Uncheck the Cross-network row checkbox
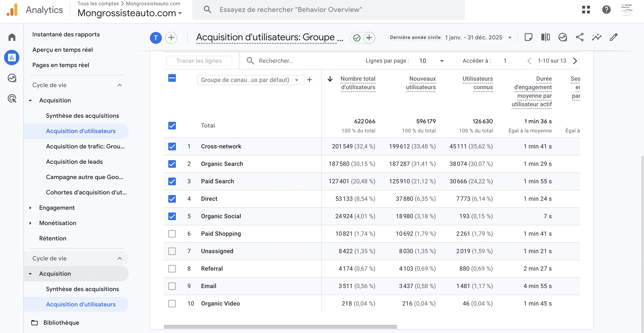Viewport: 644px width, 333px height. point(172,146)
